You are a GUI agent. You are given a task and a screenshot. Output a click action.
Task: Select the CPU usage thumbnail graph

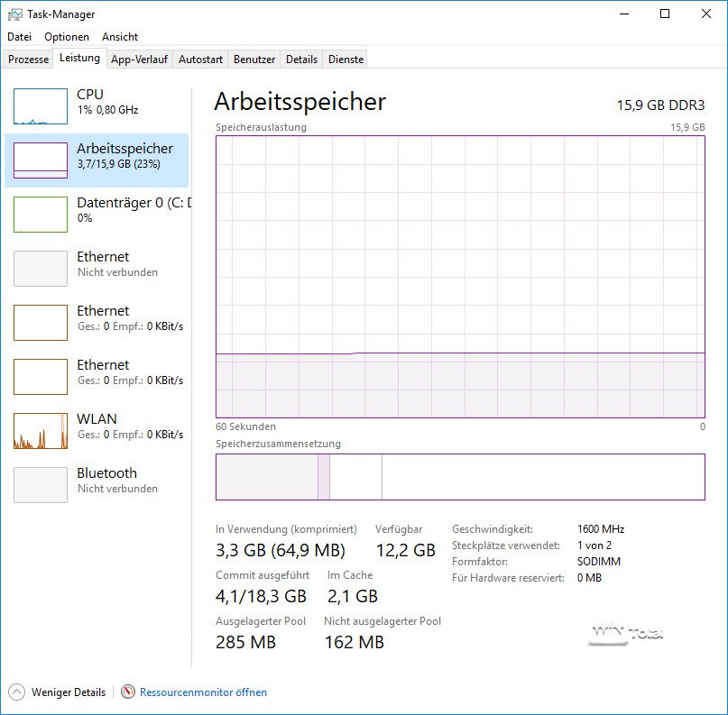41,106
